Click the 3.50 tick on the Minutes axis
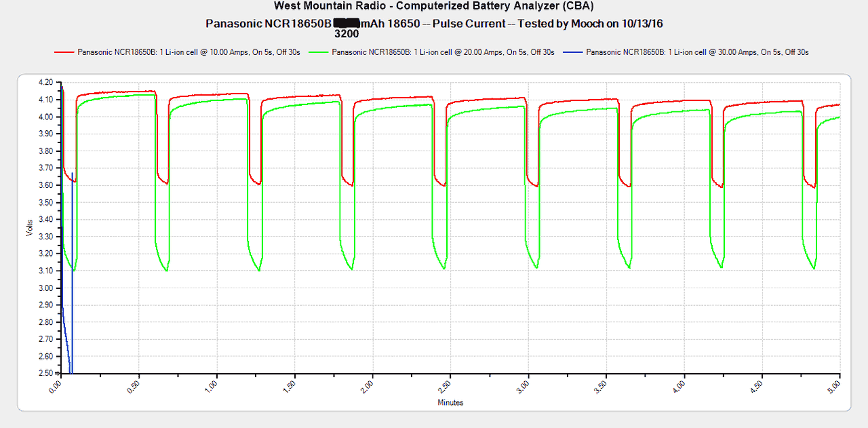This screenshot has height=428, width=868. tap(602, 386)
